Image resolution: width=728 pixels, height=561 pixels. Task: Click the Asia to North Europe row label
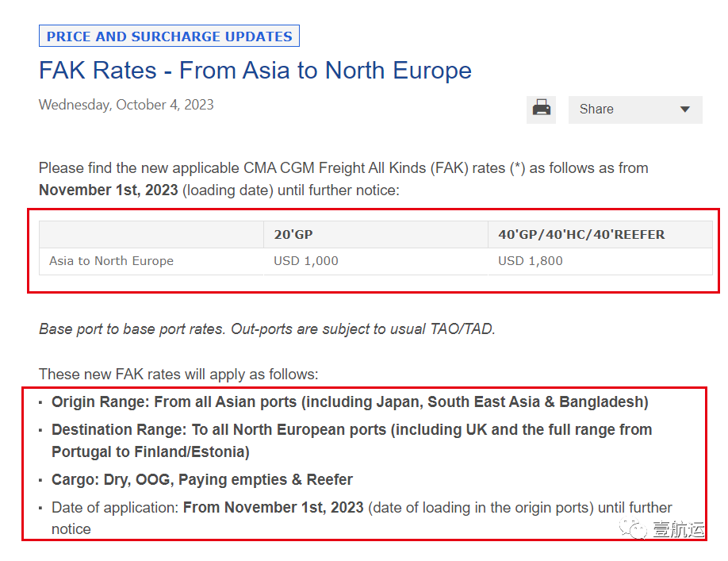111,261
